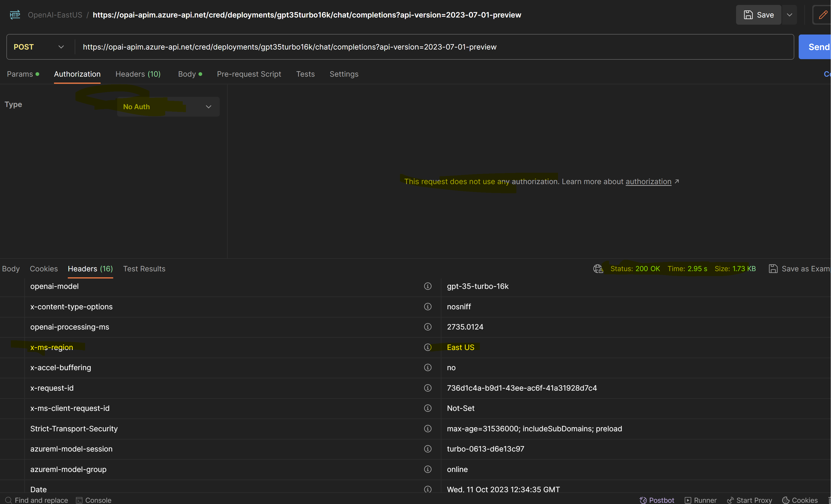This screenshot has width=831, height=504.
Task: Click the pencil edit icon top right
Action: point(823,15)
